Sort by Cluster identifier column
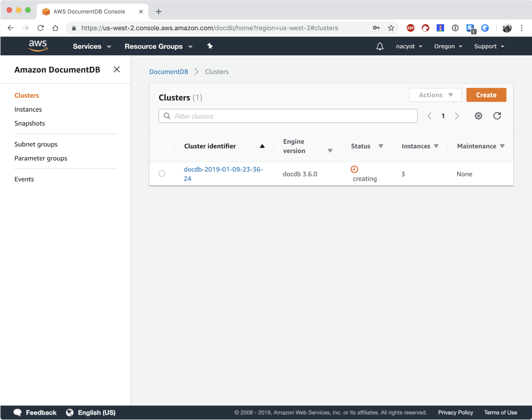The image size is (532, 420). [225, 146]
